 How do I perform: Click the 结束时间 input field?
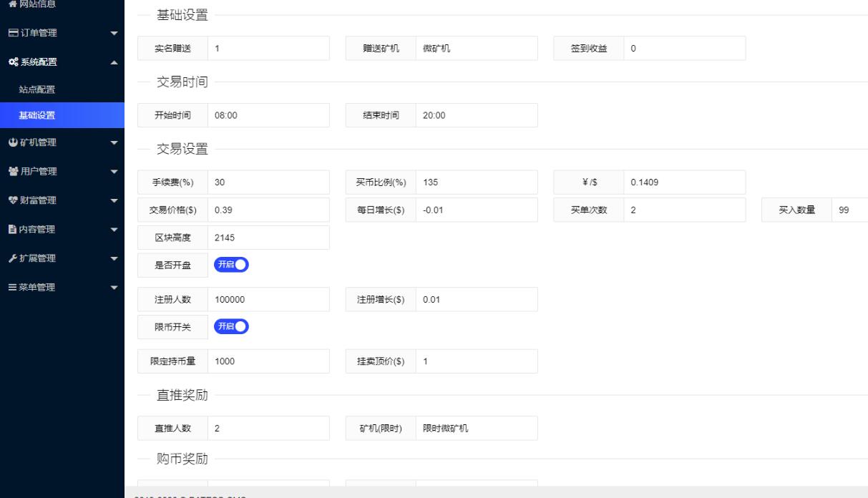[477, 114]
